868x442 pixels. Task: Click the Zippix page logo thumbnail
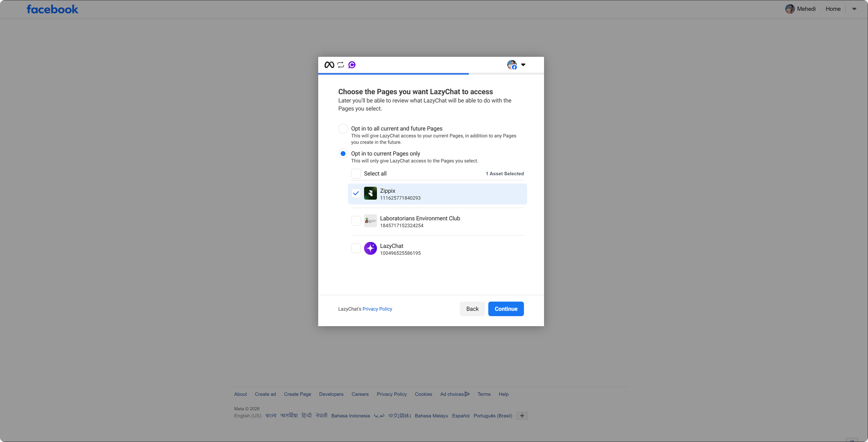click(x=370, y=193)
